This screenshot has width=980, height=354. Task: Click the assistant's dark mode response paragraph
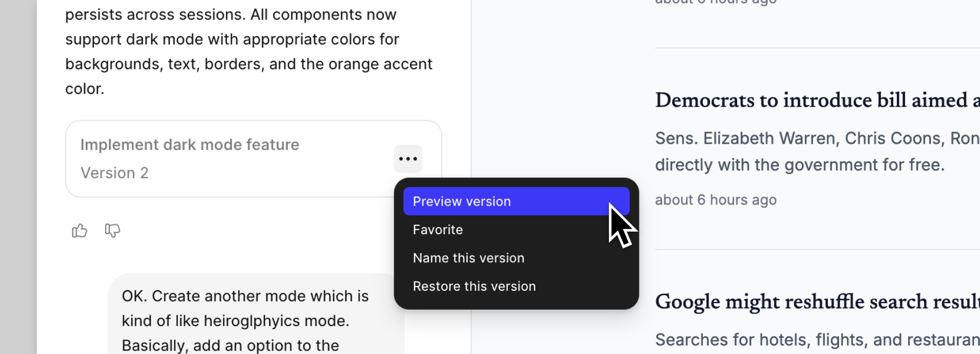(x=249, y=52)
